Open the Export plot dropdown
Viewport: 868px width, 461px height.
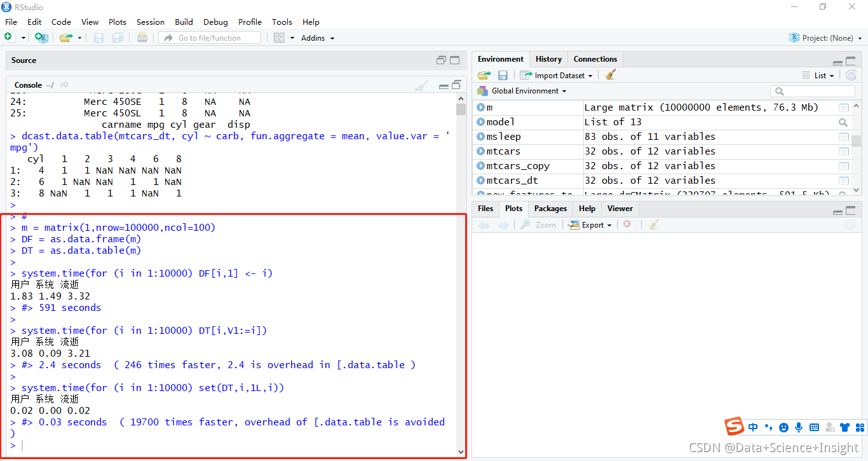pos(590,224)
